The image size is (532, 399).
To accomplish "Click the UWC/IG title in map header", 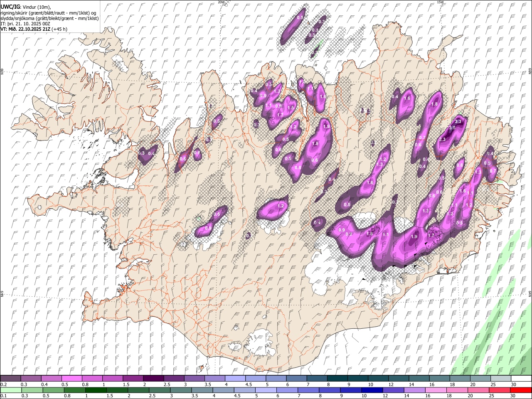I will point(10,7).
